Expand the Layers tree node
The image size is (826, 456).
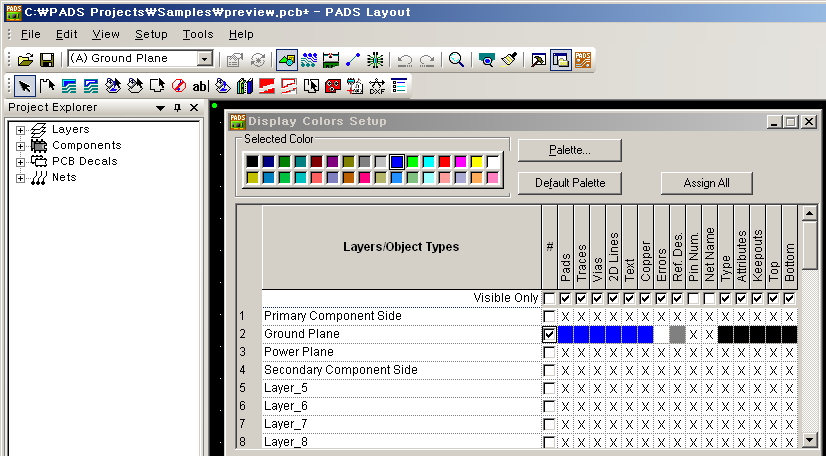pos(20,130)
